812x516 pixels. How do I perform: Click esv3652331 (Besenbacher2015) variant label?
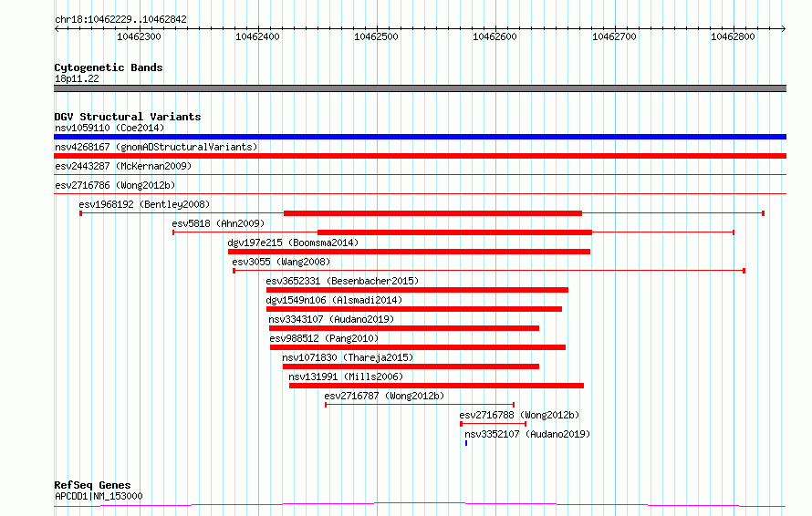pos(342,281)
